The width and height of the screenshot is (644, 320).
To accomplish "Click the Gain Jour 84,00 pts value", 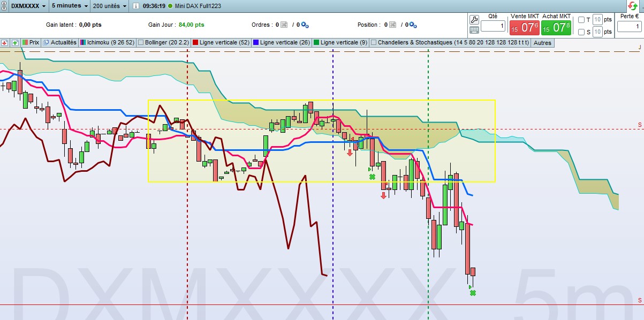I will (x=191, y=25).
